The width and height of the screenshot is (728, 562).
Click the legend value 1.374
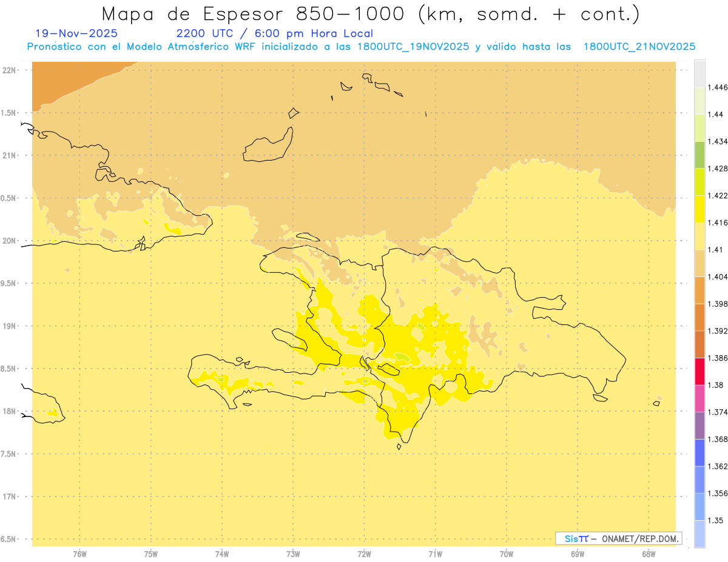719,412
